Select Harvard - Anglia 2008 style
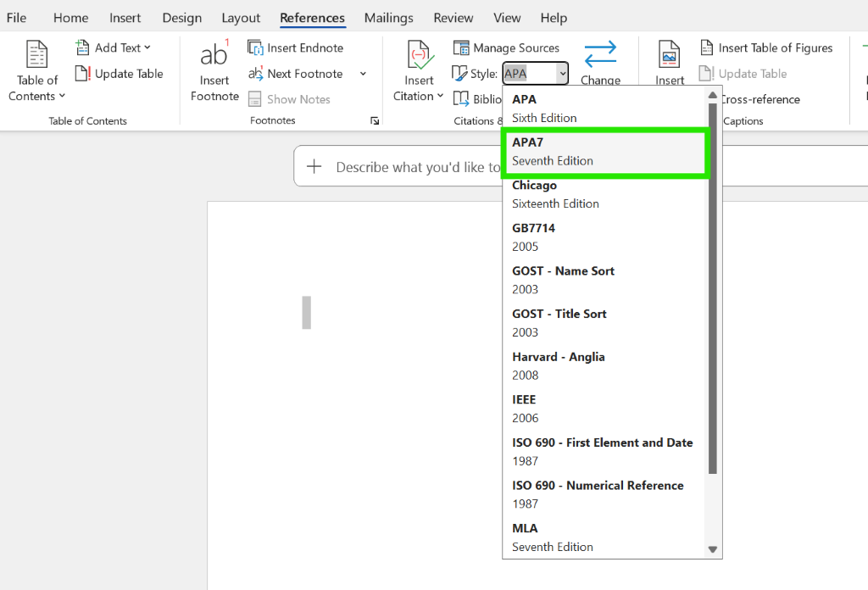The image size is (868, 590). [x=605, y=366]
